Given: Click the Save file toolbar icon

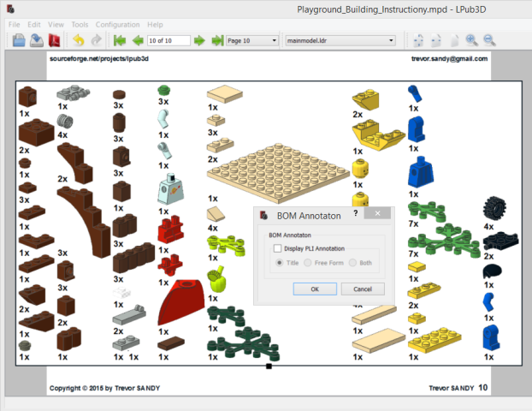Looking at the screenshot, I should (36, 40).
